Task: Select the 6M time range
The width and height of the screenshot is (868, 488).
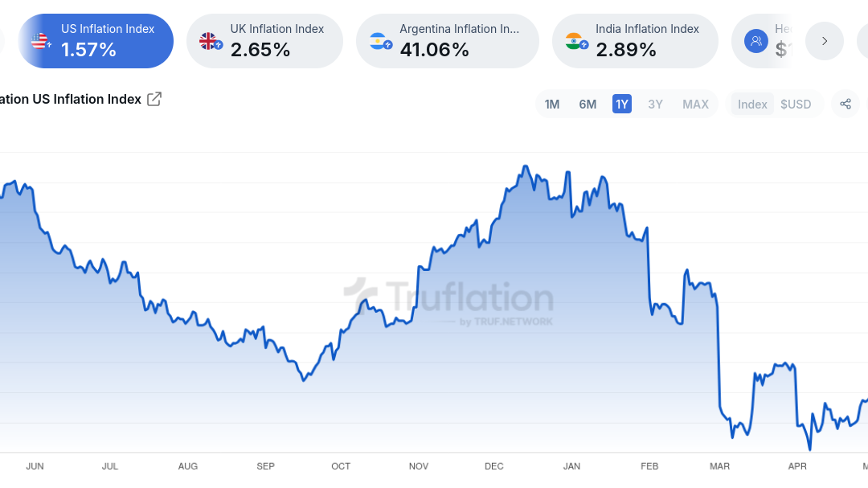Action: [588, 105]
